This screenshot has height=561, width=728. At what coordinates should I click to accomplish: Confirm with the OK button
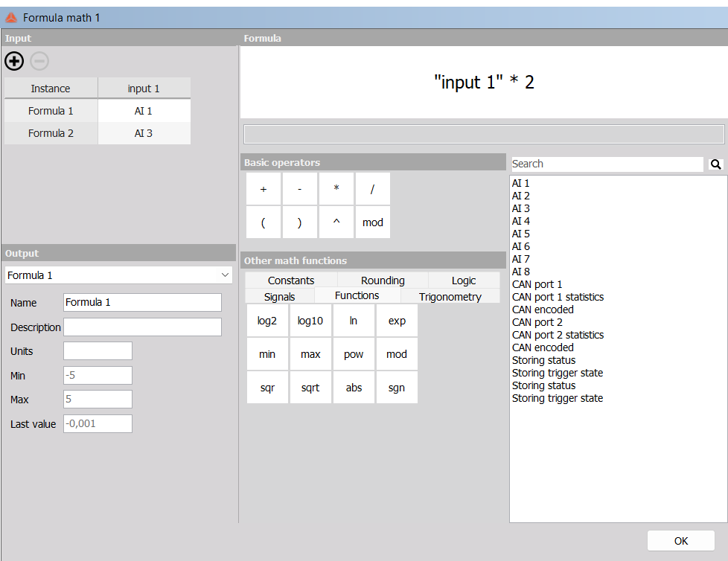pos(680,541)
